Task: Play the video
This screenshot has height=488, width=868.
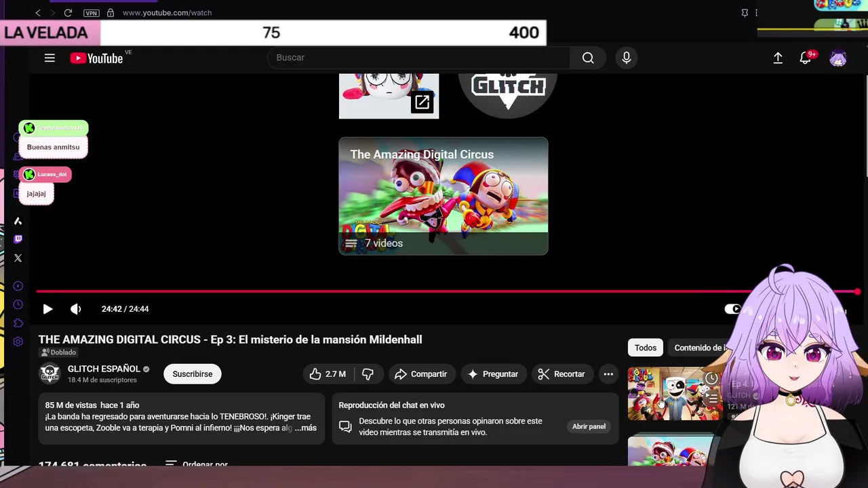Action: tap(47, 309)
